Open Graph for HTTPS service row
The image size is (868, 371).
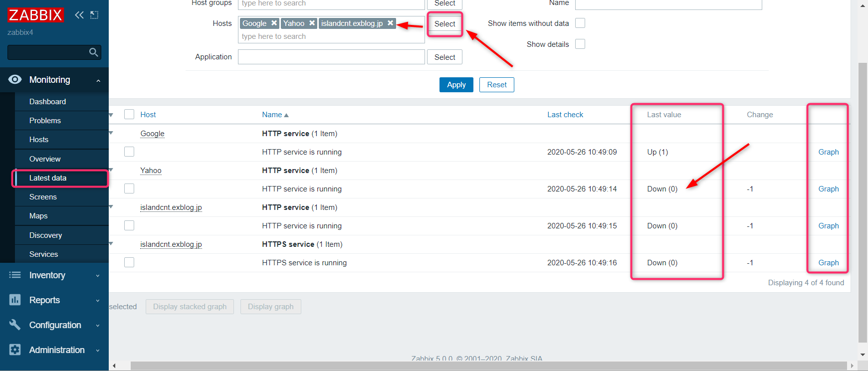pos(828,262)
